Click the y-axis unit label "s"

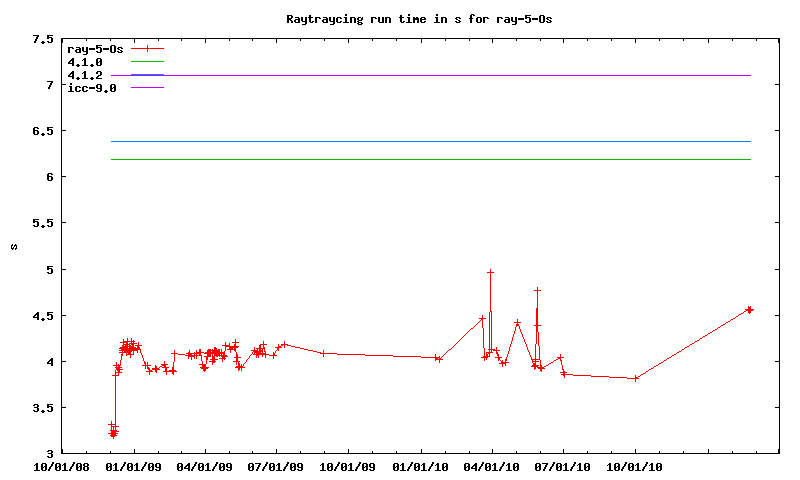click(12, 246)
